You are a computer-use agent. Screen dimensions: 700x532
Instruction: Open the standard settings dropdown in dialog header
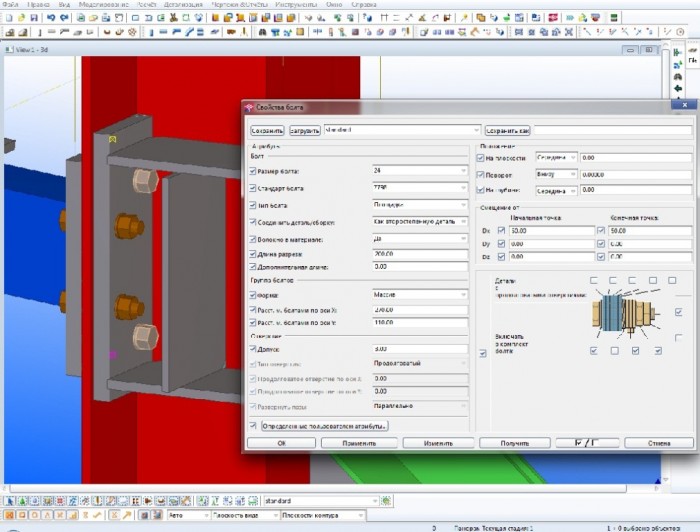click(402, 130)
